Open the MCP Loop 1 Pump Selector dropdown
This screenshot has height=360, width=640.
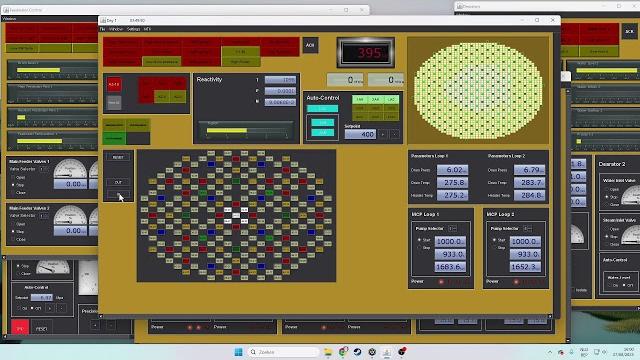click(x=452, y=229)
